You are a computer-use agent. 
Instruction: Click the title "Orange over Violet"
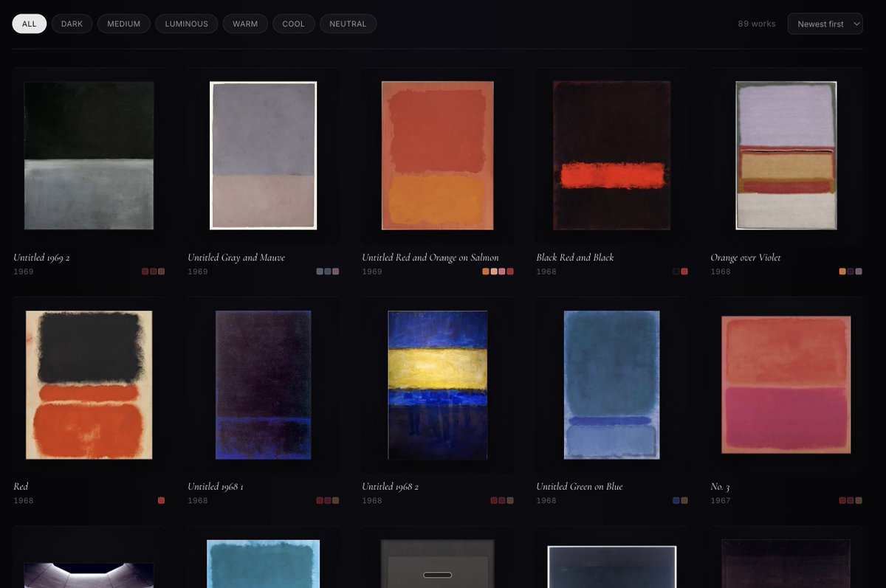746,257
